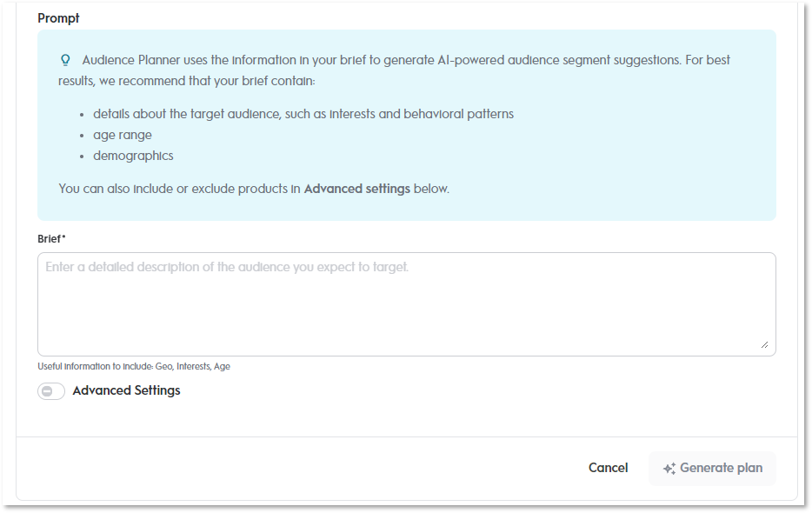The width and height of the screenshot is (812, 513).
Task: Click the sparkle icon on Generate plan
Action: coord(669,469)
